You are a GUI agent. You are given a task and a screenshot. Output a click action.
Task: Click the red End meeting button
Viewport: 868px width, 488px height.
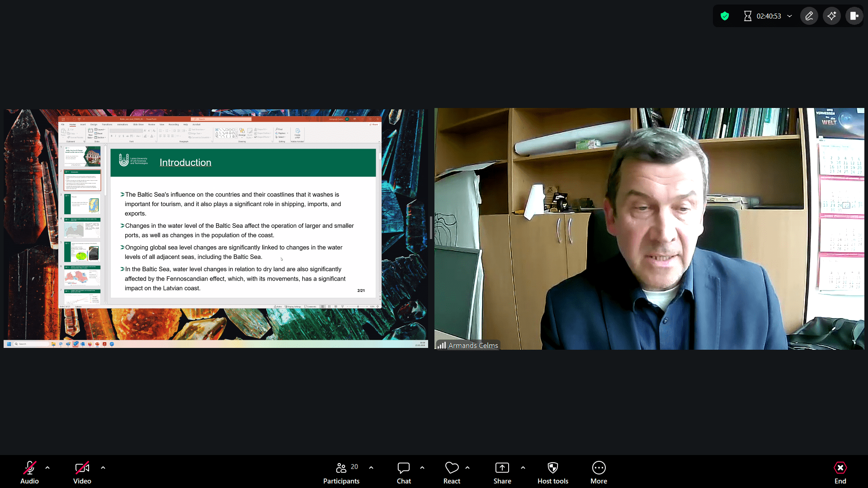tap(840, 468)
